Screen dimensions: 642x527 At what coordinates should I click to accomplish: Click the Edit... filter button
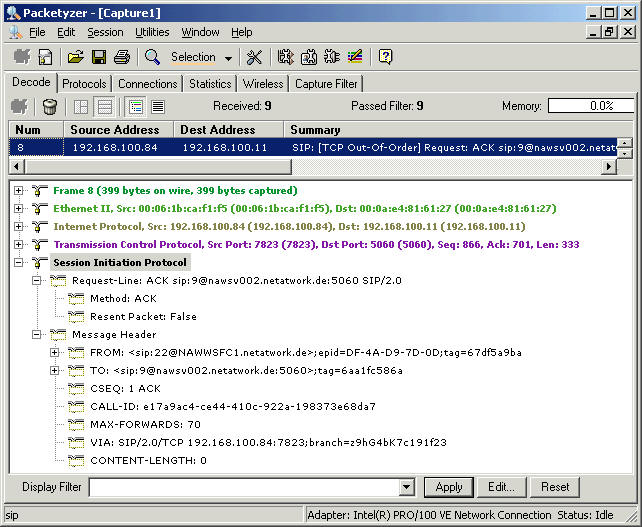[501, 487]
